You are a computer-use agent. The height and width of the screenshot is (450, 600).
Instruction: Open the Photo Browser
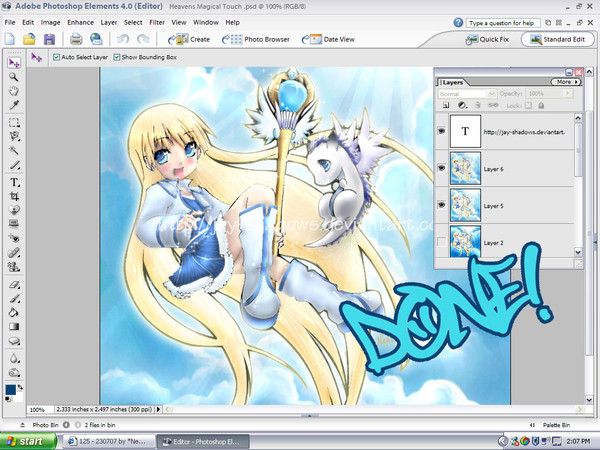coord(256,39)
